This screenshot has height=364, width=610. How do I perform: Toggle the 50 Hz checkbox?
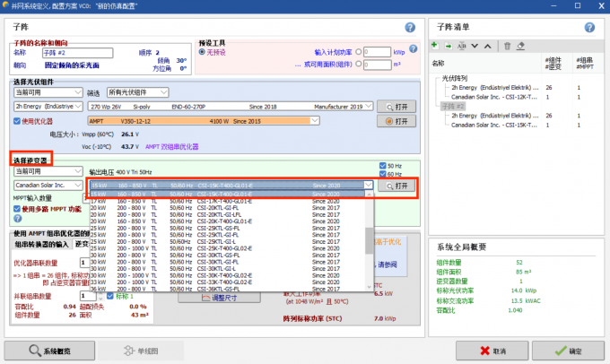tap(383, 166)
